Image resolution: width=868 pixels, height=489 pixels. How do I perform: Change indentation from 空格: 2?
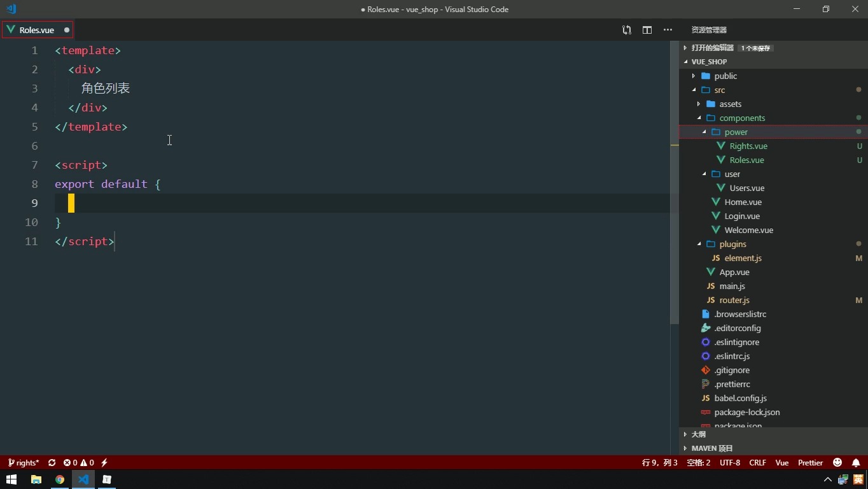coord(699,463)
